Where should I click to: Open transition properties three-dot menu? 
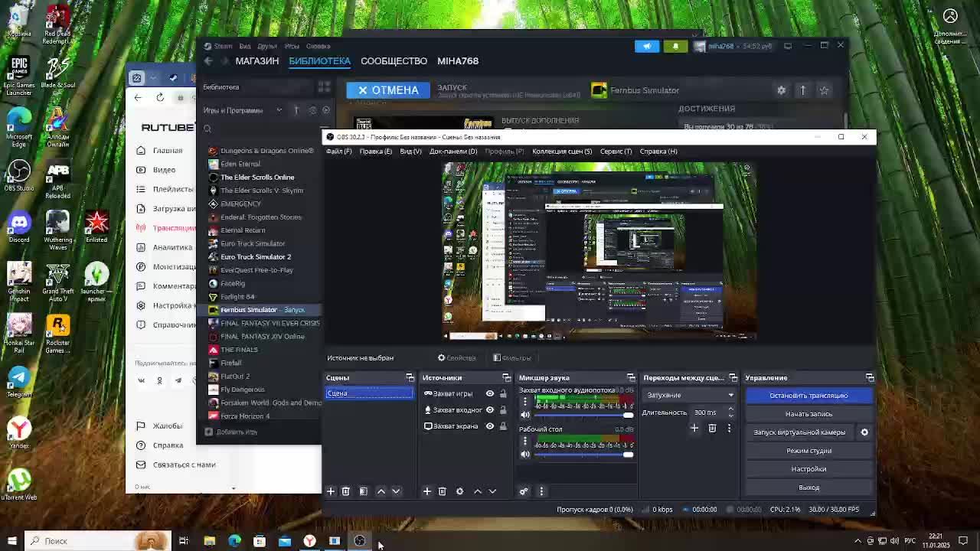point(729,429)
